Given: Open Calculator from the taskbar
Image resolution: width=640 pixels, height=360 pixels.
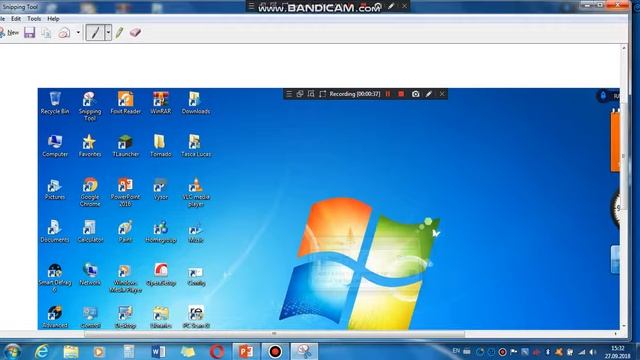Looking at the screenshot, I should click(129, 351).
